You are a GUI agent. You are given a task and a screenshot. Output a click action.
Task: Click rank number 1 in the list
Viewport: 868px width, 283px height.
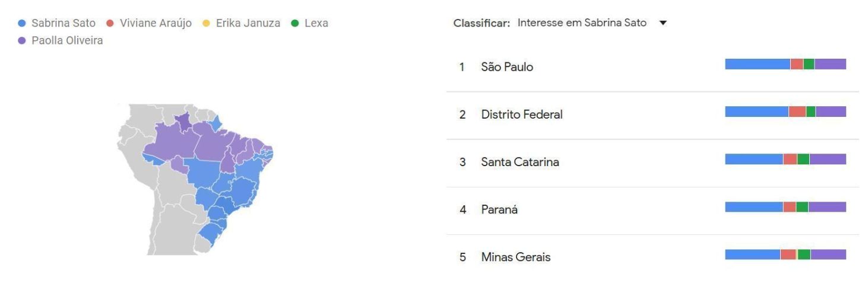point(461,67)
